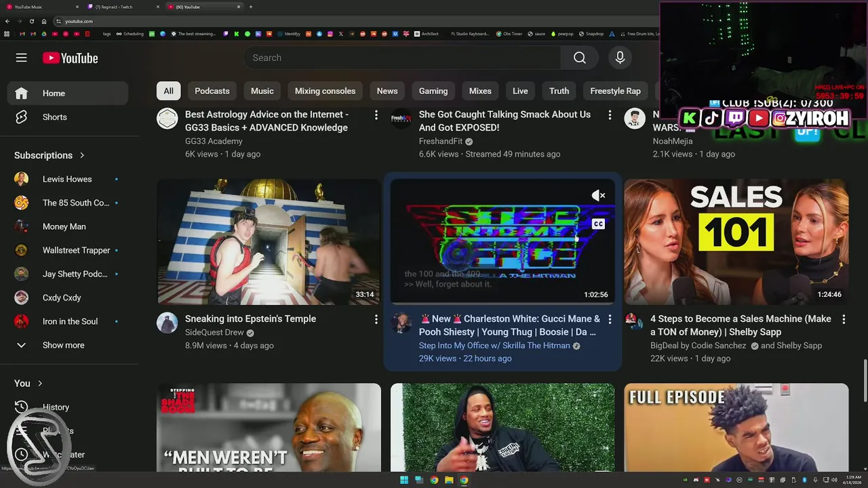Open the Subscriptions section heading

pos(50,155)
